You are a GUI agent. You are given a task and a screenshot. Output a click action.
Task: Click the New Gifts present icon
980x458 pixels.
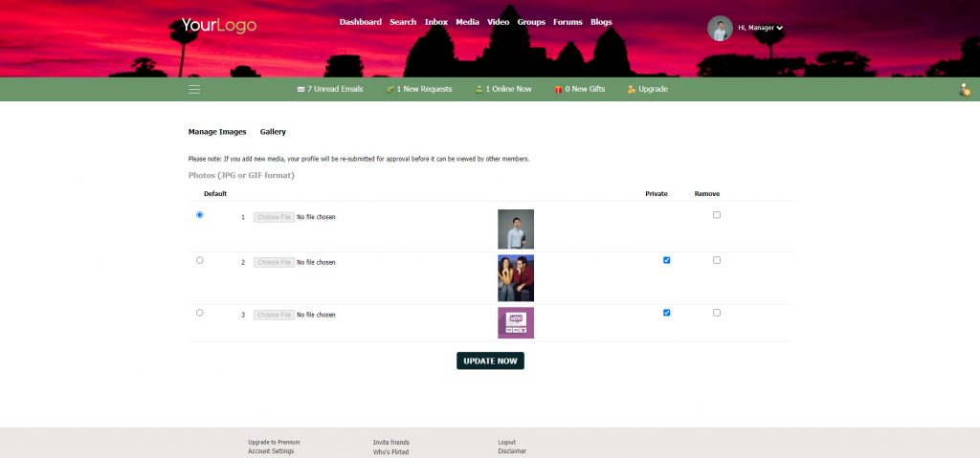click(x=559, y=89)
